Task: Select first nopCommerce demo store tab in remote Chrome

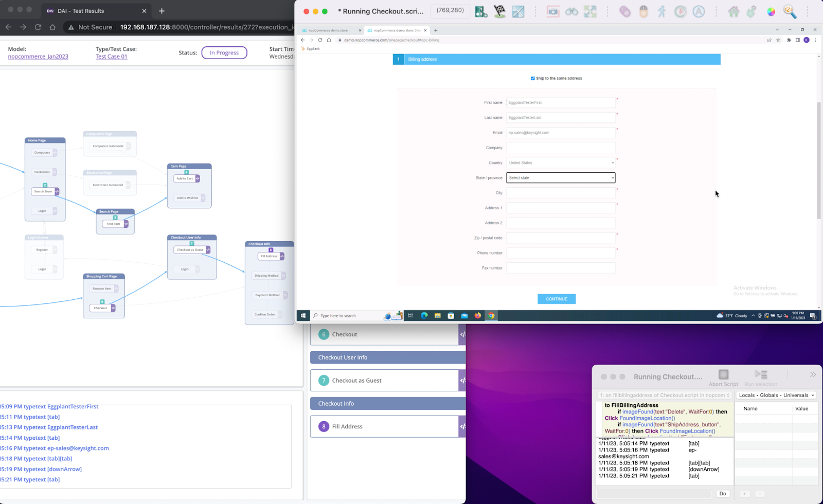Action: (331, 30)
